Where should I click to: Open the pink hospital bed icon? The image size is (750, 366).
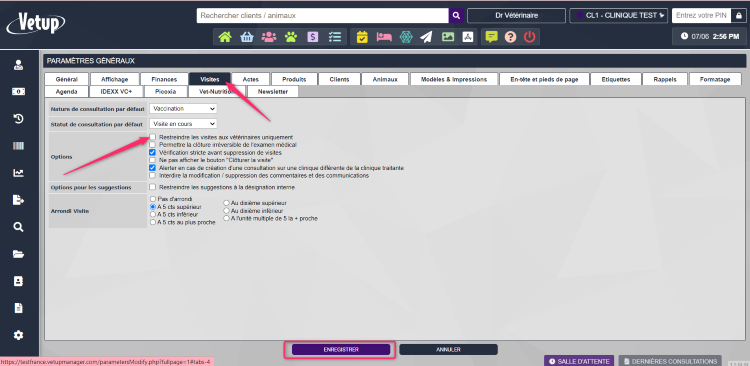(384, 37)
